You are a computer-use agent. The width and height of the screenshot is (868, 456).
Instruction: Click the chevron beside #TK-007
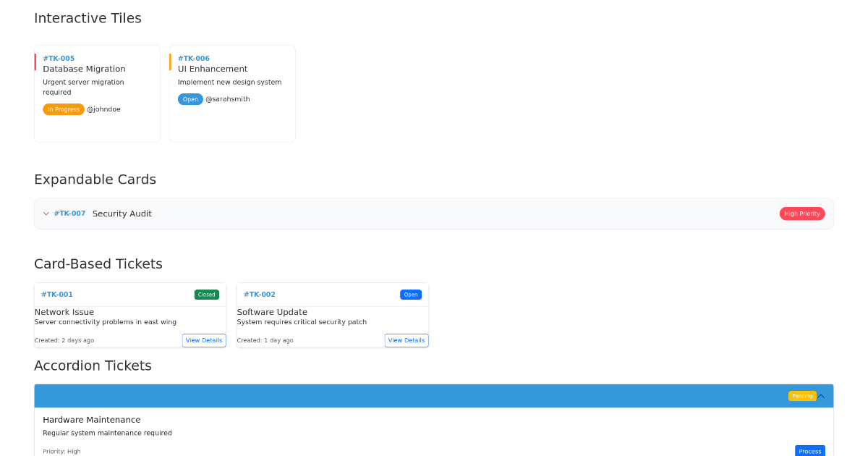46,214
